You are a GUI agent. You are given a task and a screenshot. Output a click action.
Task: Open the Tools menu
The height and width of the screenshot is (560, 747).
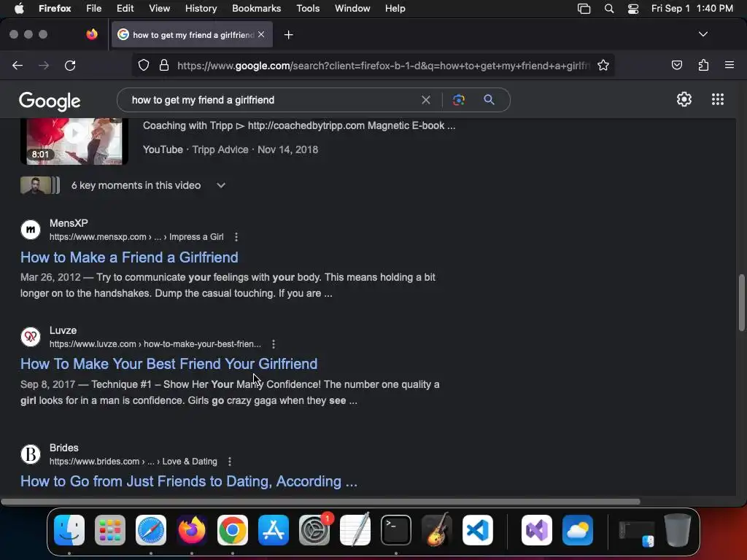click(308, 9)
